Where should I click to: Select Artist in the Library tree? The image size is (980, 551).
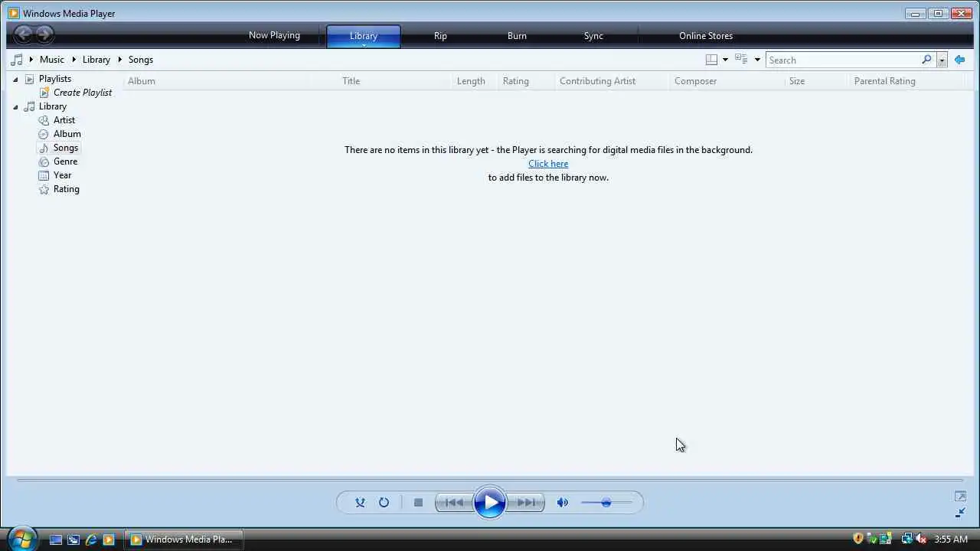pyautogui.click(x=64, y=120)
